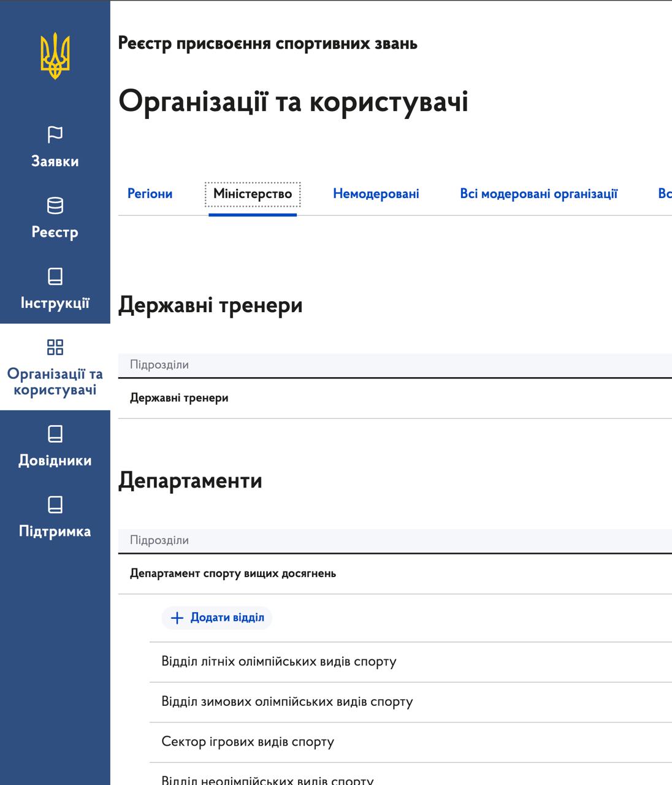The height and width of the screenshot is (785, 672).
Task: Open the Немодеровані tab
Action: (376, 193)
